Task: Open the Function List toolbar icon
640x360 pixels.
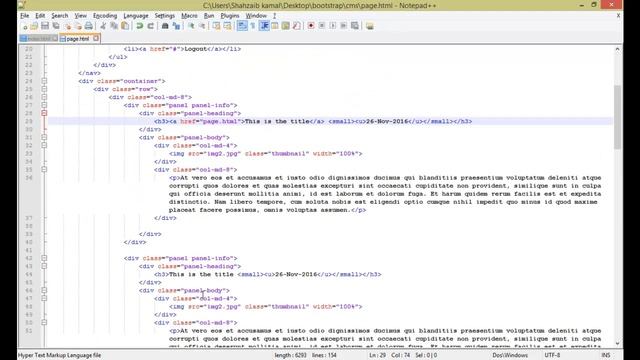Action: [x=296, y=26]
